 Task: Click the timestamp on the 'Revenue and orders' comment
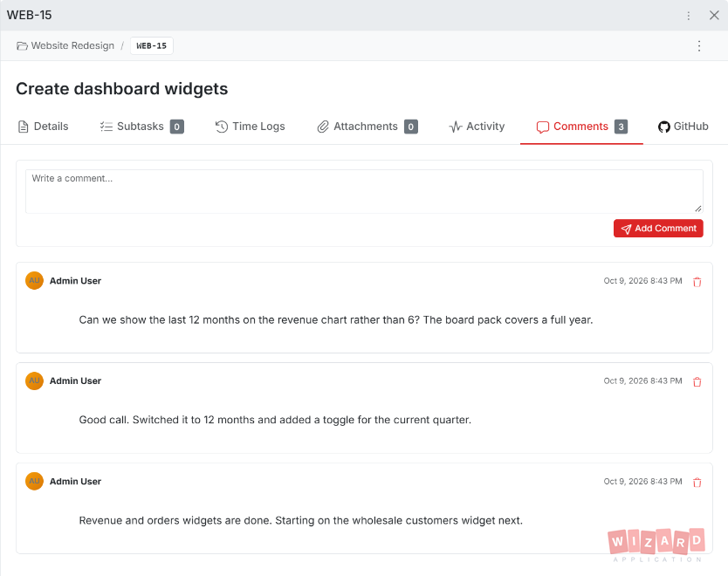pyautogui.click(x=642, y=482)
